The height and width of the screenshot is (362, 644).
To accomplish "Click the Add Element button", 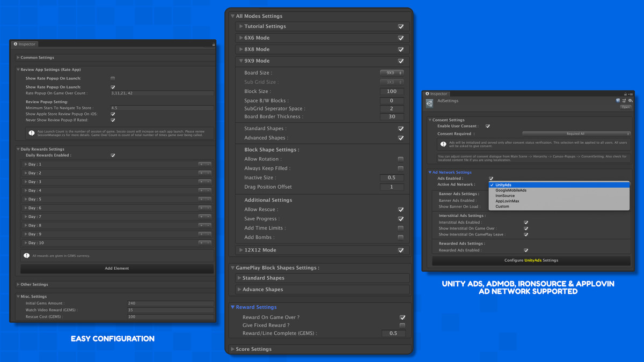I will (117, 268).
